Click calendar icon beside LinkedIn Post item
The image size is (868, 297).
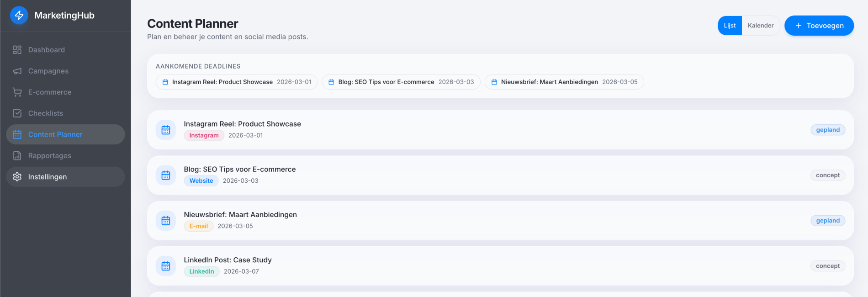(166, 266)
